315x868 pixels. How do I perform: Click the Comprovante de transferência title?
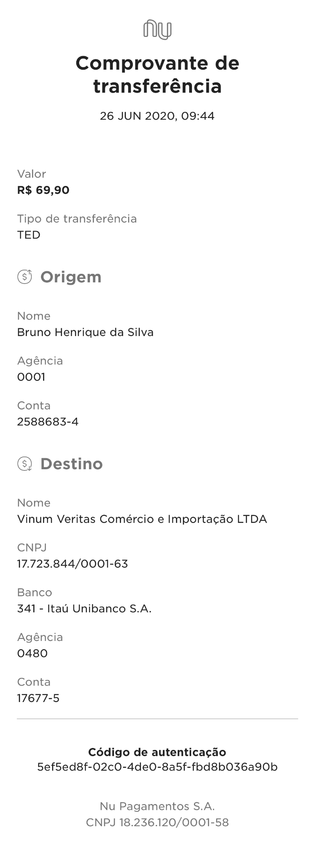157,75
